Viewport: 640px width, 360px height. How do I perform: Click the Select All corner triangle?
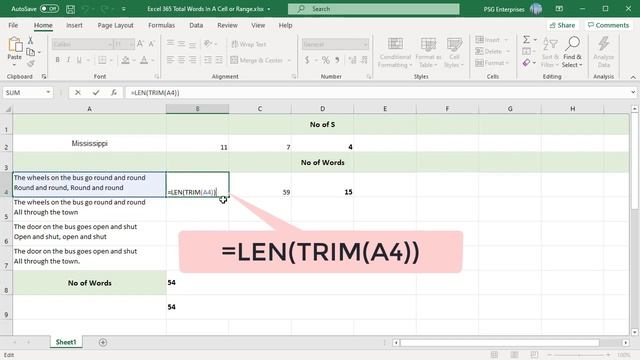[7, 109]
